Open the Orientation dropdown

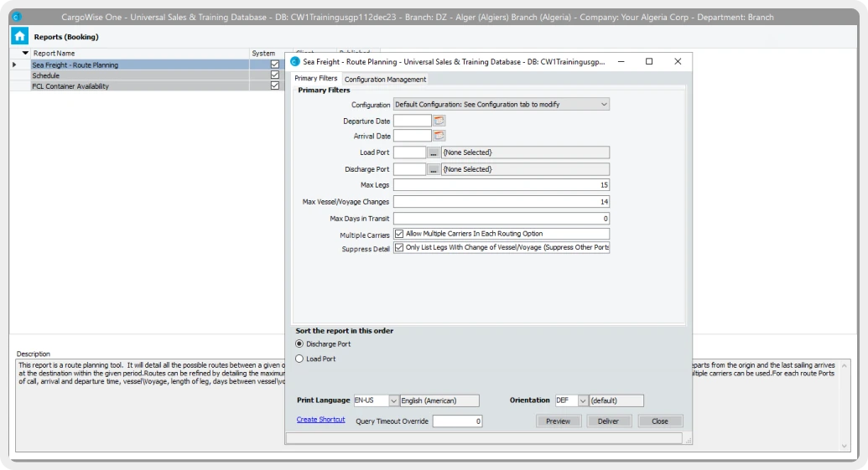point(583,400)
